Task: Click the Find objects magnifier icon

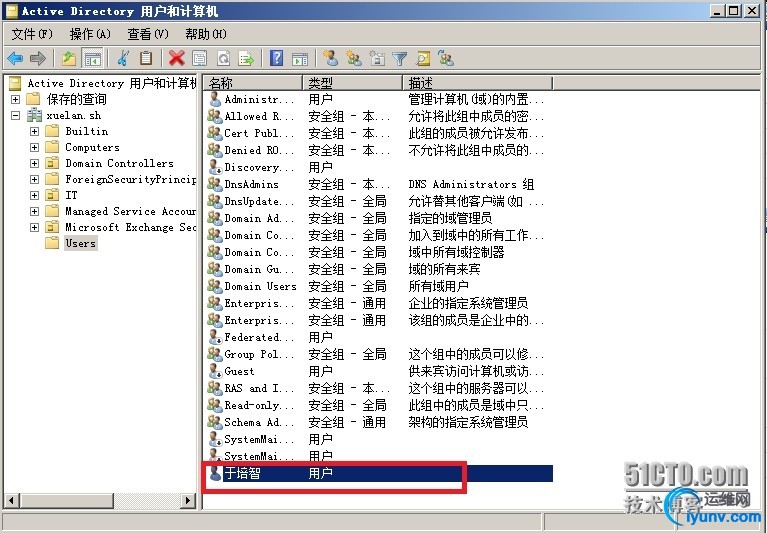Action: 423,59
